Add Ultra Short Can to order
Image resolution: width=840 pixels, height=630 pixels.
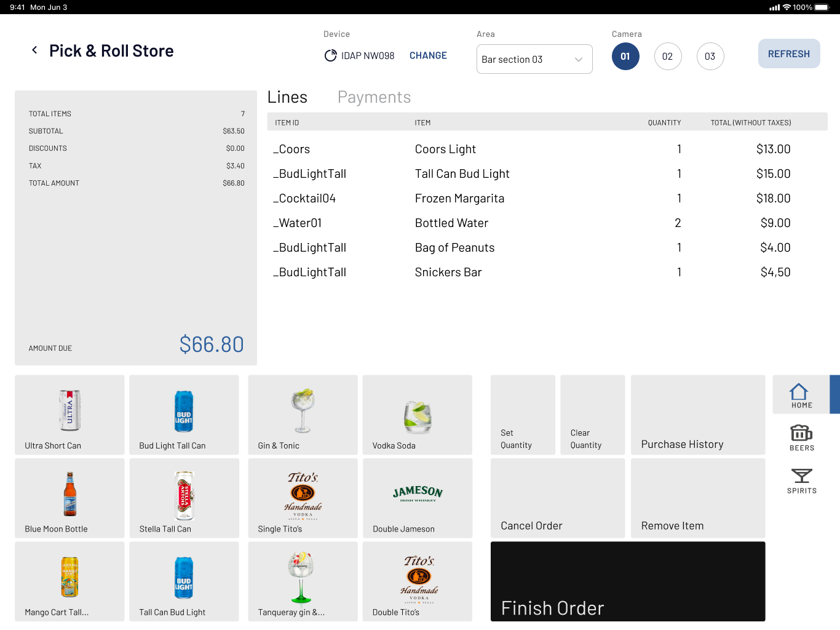pos(69,415)
